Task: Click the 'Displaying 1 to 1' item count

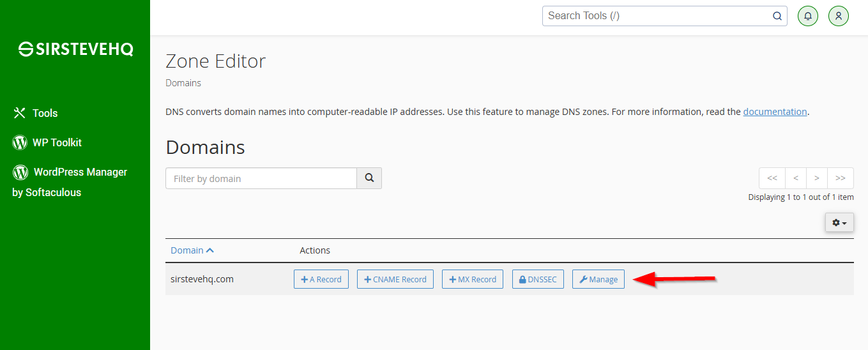Action: point(801,197)
